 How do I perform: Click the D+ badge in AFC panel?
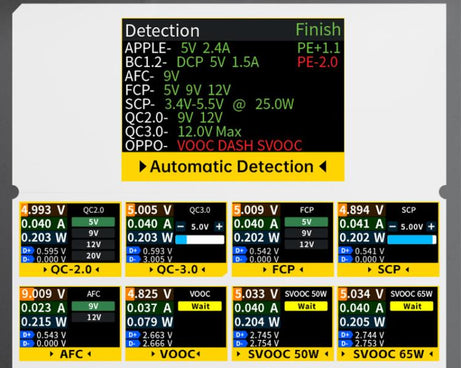[x=27, y=335]
